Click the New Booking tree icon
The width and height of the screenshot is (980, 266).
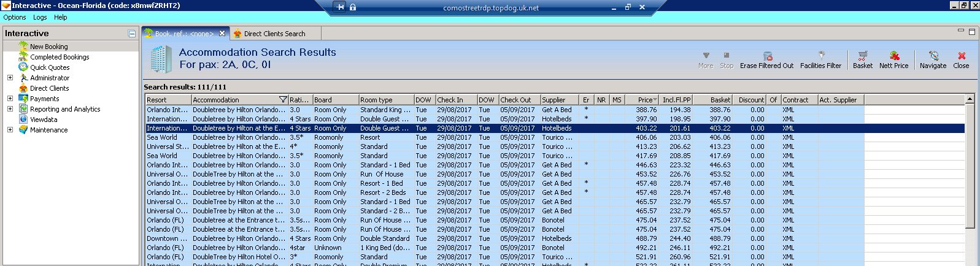[23, 46]
